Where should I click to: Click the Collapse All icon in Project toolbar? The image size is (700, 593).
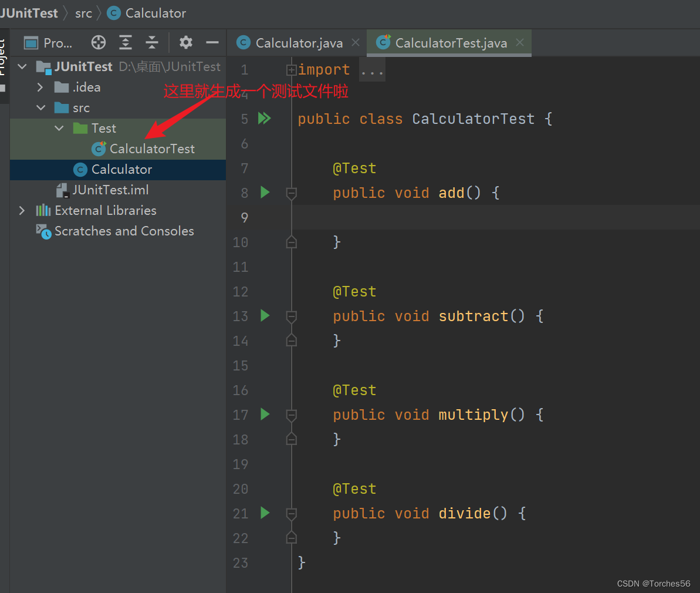click(x=152, y=42)
